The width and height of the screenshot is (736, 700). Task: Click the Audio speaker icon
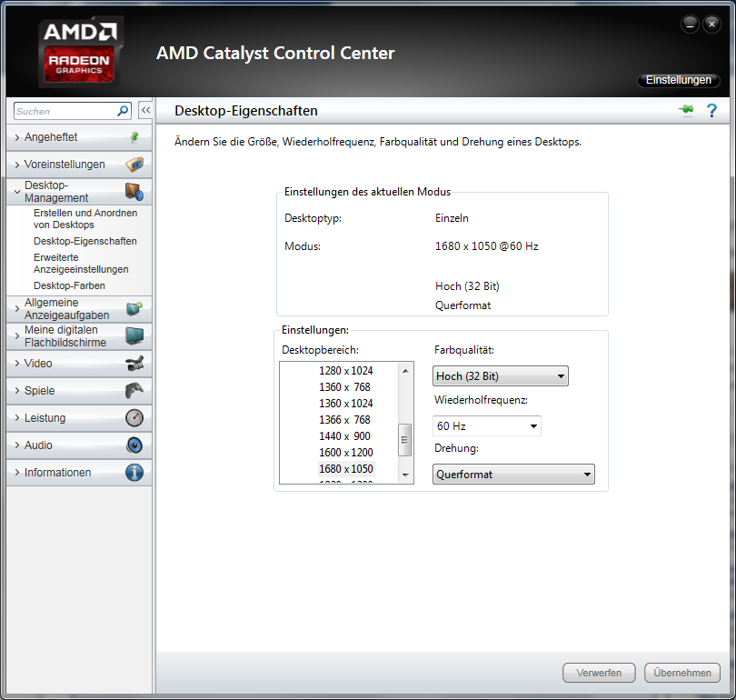(x=134, y=445)
